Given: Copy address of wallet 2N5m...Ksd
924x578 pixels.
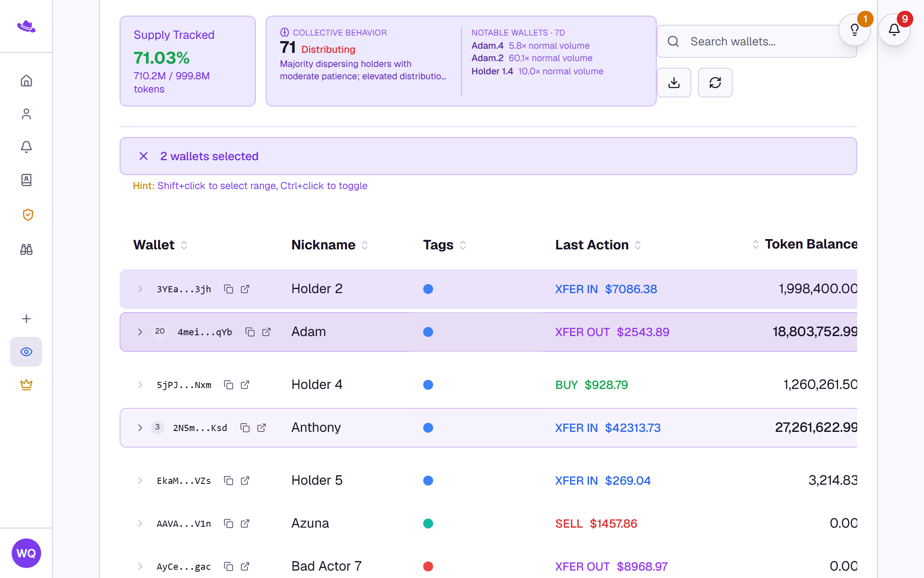Looking at the screenshot, I should [x=245, y=428].
